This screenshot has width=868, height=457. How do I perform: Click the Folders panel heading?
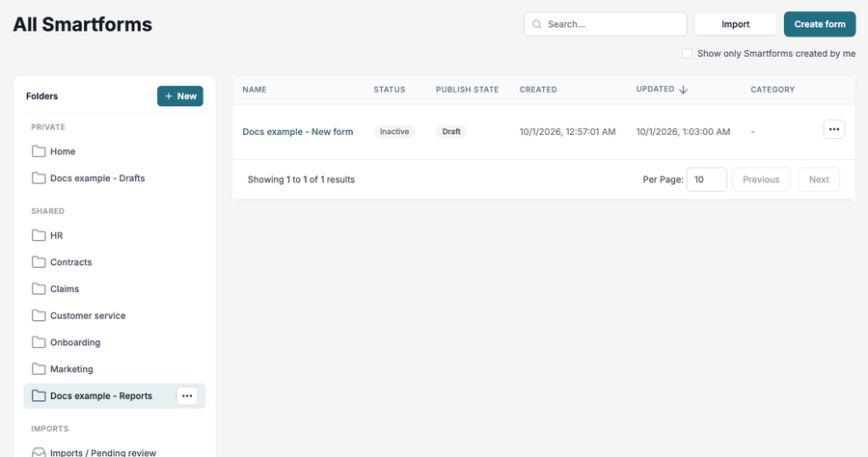[42, 96]
